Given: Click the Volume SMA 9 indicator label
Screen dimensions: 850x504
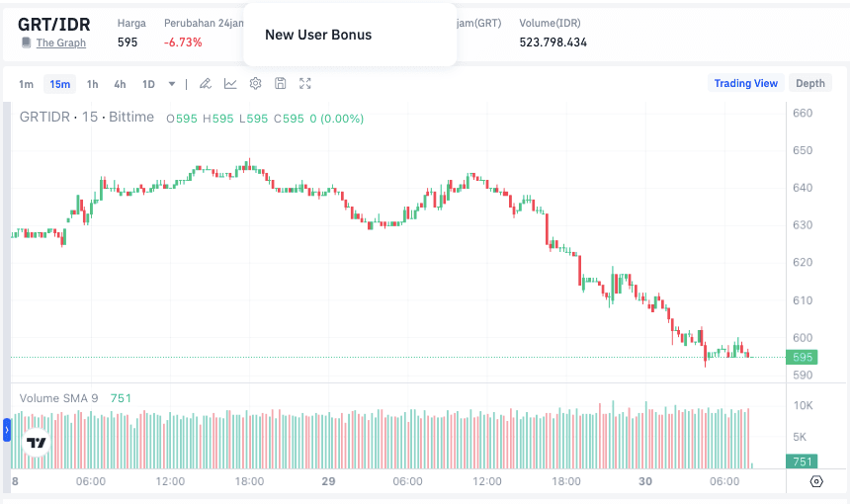Looking at the screenshot, I should [x=59, y=398].
